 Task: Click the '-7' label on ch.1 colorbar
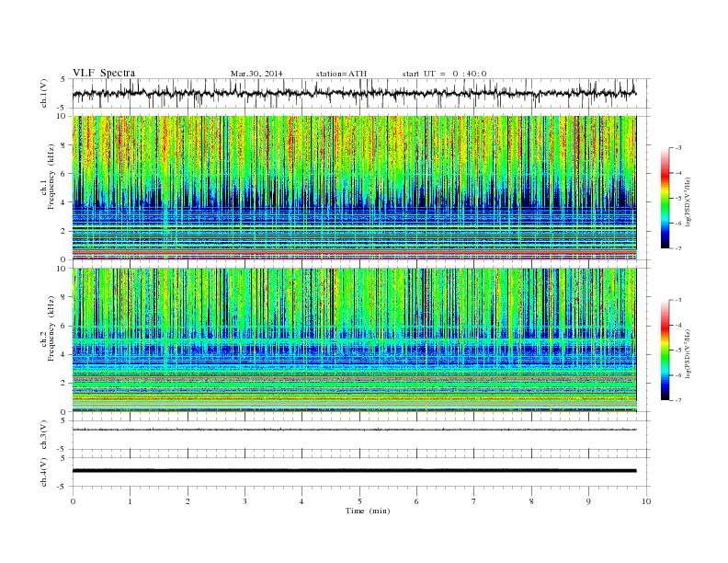(678, 248)
